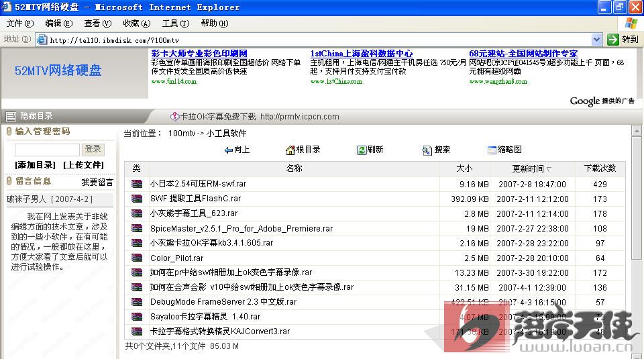Click RAR icon for 小日本2.54可压RM-swf.rar
644x359 pixels.
click(137, 184)
